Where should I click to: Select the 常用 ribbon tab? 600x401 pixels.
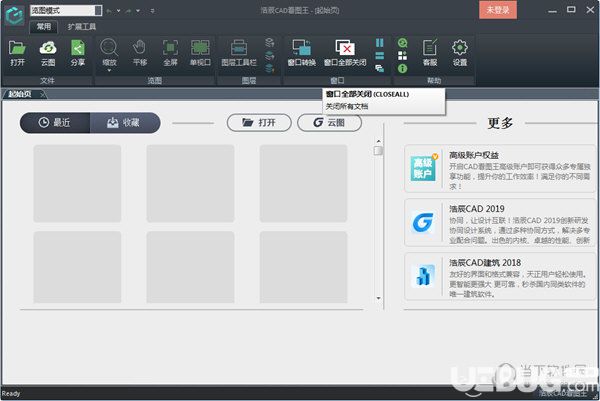(x=44, y=26)
